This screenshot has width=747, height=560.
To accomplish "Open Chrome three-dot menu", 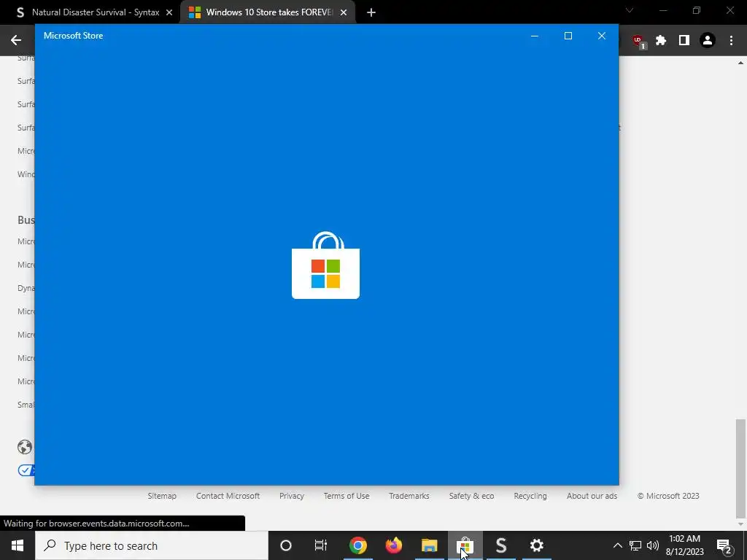I will click(x=731, y=41).
